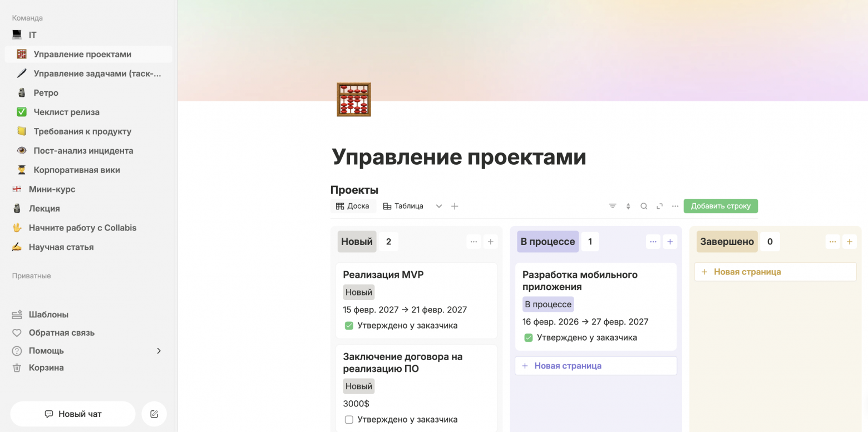Click the laptop icon beside IT
Image resolution: width=868 pixels, height=432 pixels.
(17, 35)
